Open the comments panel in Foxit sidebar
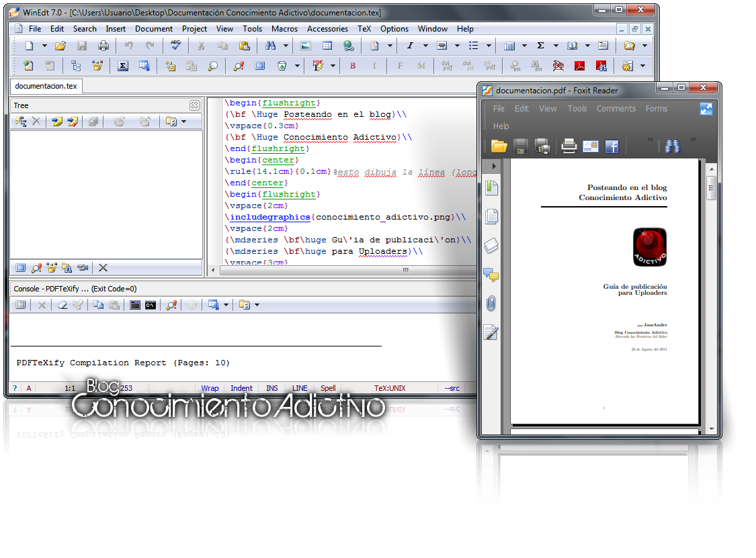This screenshot has width=756, height=558. (x=491, y=275)
